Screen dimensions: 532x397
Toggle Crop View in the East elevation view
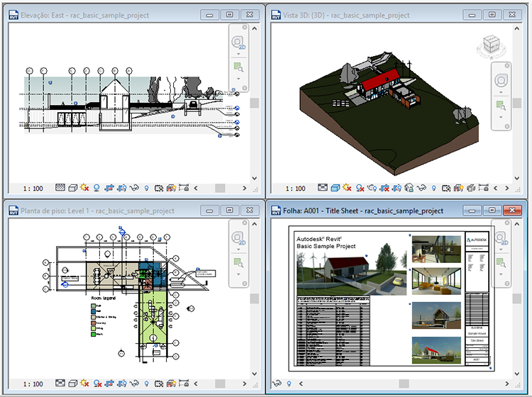coord(109,188)
